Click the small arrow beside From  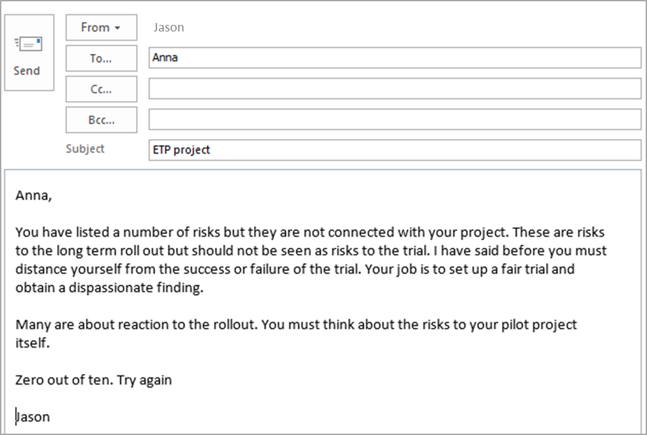118,28
